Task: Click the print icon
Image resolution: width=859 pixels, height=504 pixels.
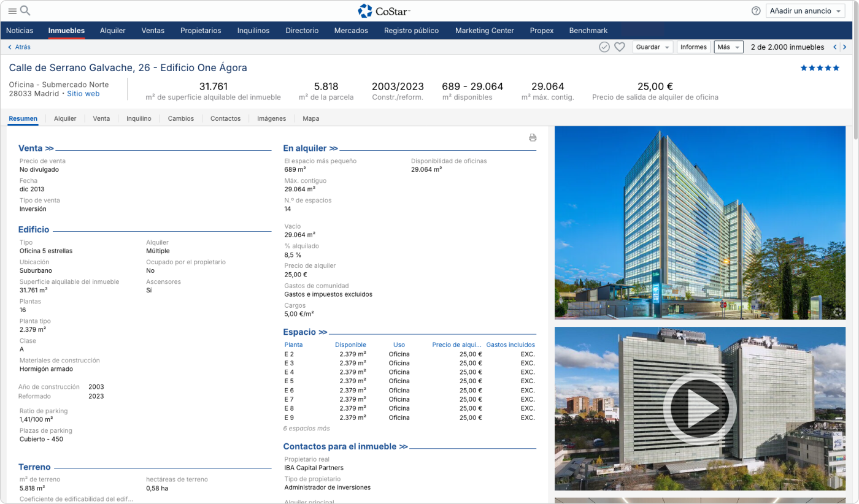Action: pyautogui.click(x=533, y=138)
